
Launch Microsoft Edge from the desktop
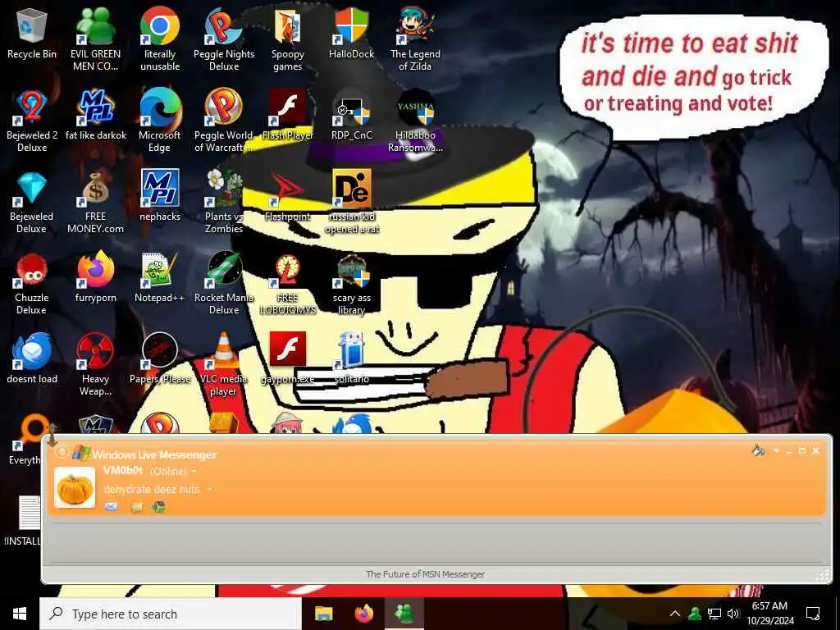[x=160, y=120]
